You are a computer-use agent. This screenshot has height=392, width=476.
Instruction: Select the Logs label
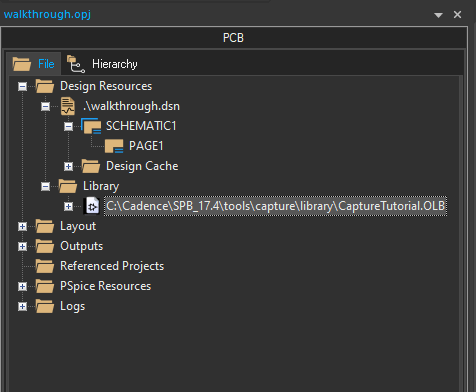pyautogui.click(x=72, y=306)
